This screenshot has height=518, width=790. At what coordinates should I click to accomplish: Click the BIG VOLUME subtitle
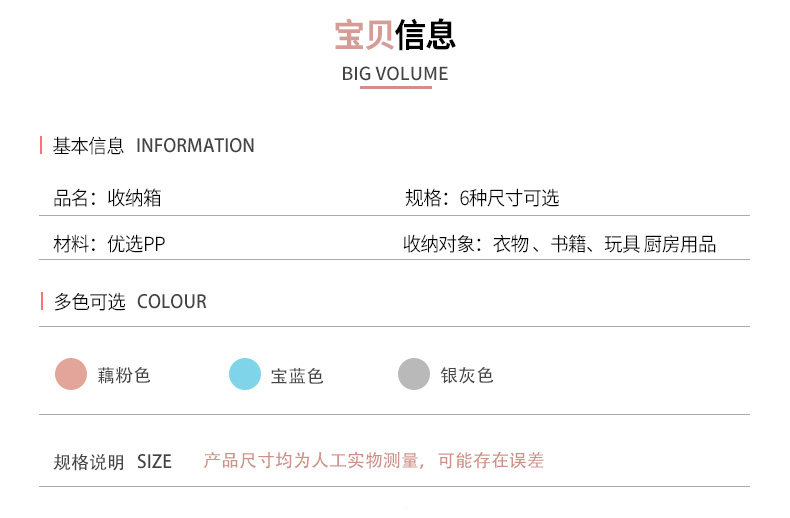(395, 74)
